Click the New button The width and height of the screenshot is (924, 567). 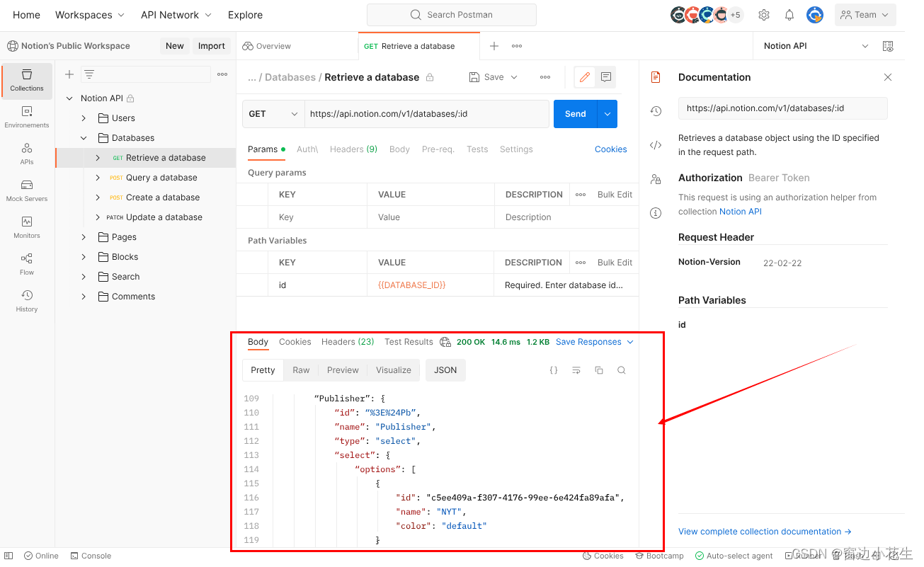(x=175, y=46)
